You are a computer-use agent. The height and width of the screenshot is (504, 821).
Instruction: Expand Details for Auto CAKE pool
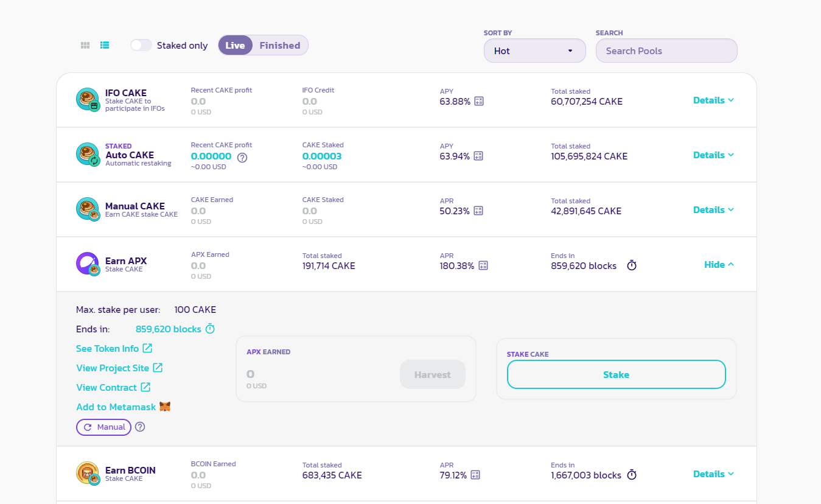click(x=714, y=155)
